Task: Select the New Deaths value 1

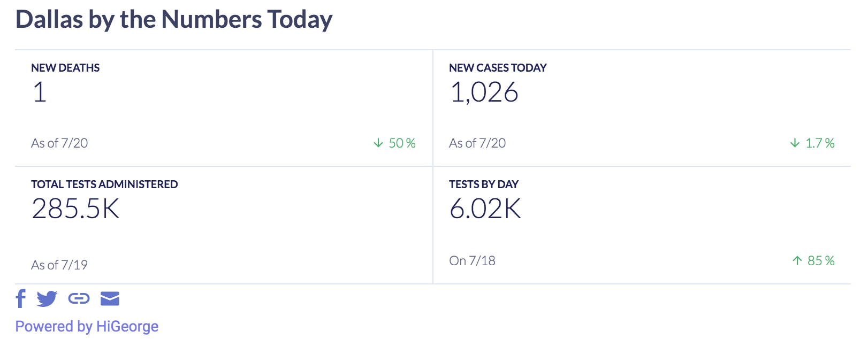Action: [40, 92]
